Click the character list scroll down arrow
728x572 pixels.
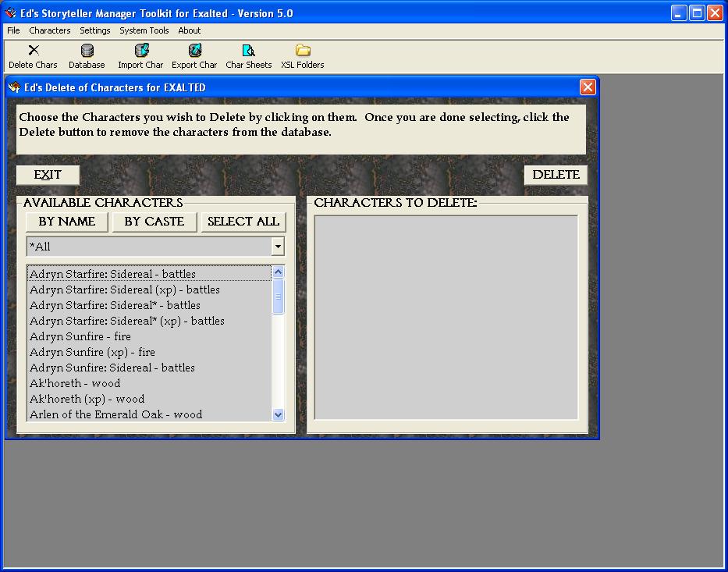[x=278, y=414]
